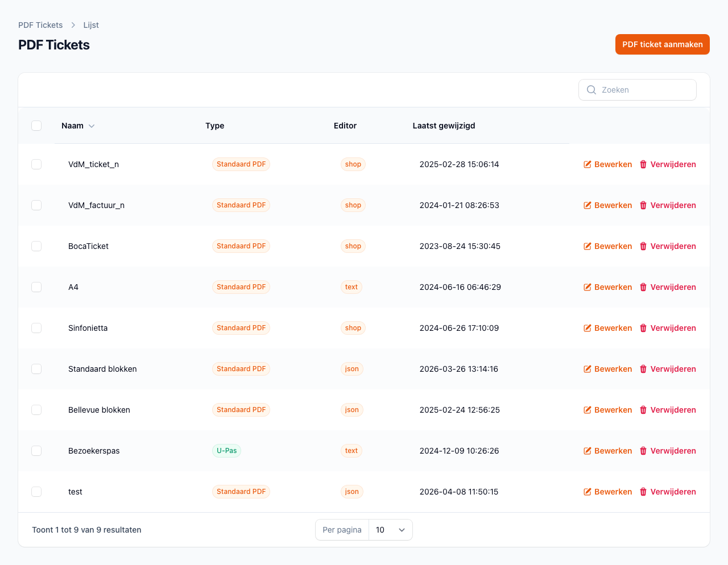The width and height of the screenshot is (728, 565).
Task: Click the trash icon in the A4 row
Action: 643,287
